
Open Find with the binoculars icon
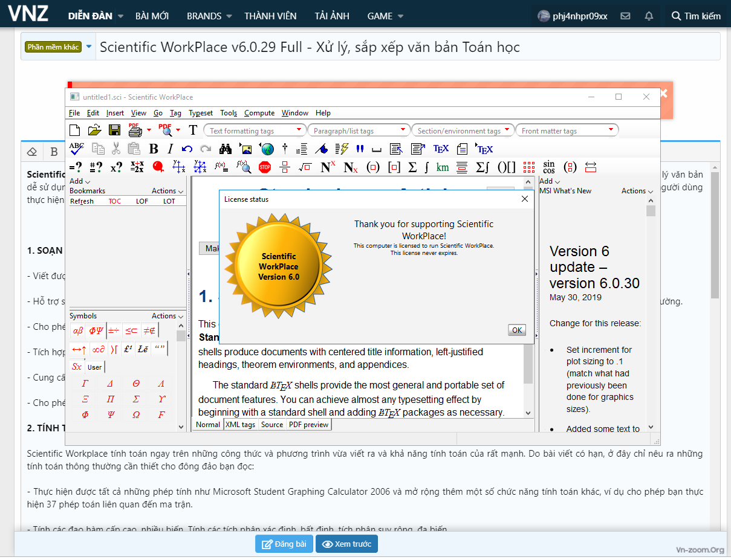pyautogui.click(x=226, y=149)
